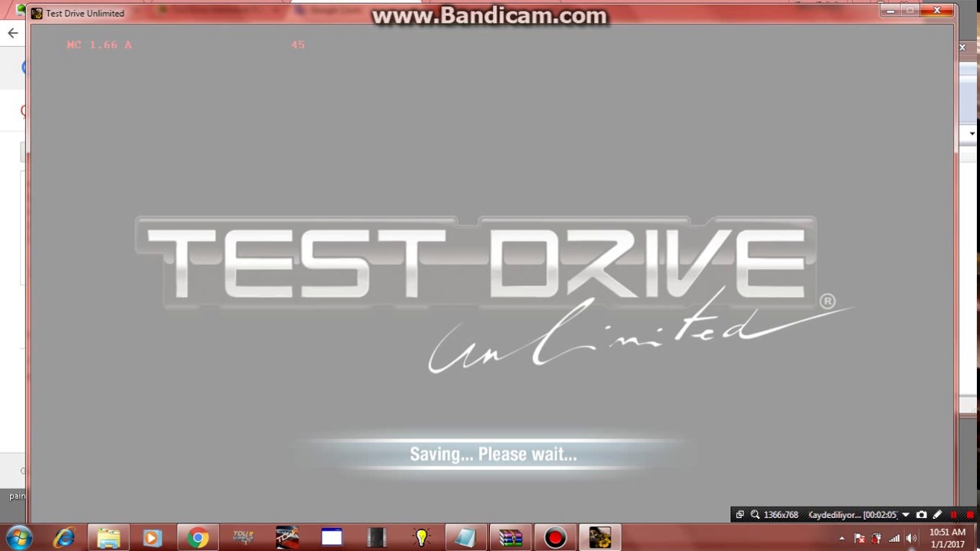Open Internet Explorer from the taskbar
Image resolution: width=980 pixels, height=551 pixels.
point(64,538)
